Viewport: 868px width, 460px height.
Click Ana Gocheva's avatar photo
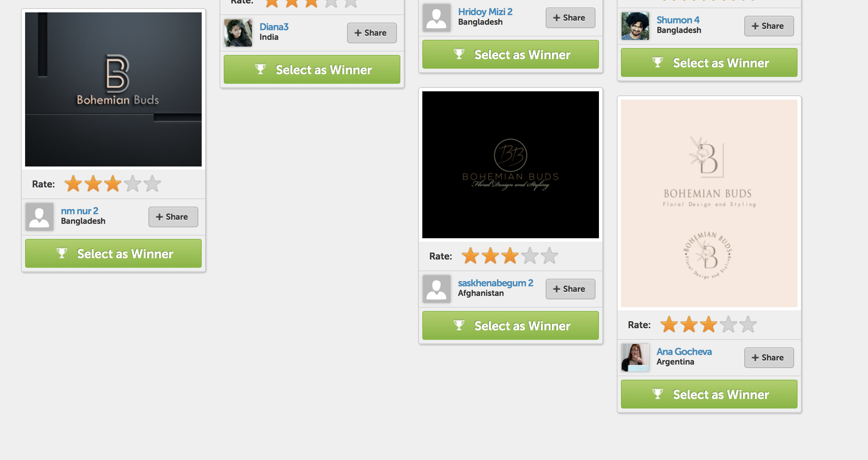pyautogui.click(x=635, y=358)
